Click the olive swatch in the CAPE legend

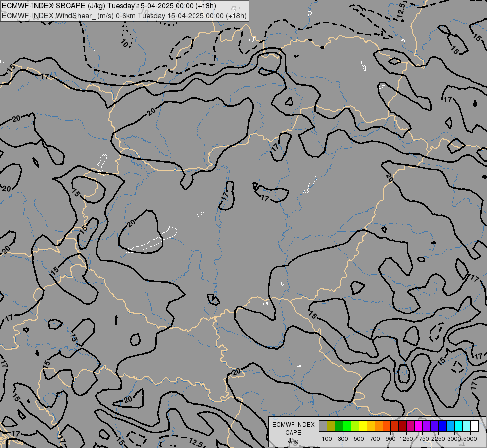331,426
